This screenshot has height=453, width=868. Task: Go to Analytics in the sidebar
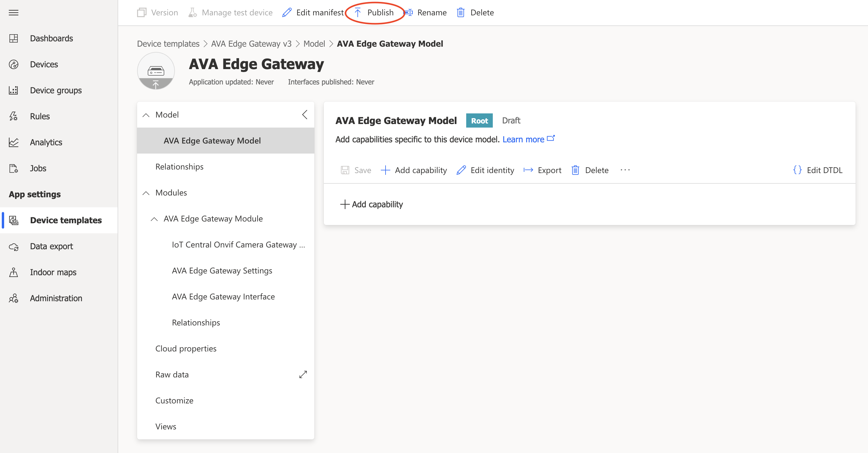(x=46, y=142)
